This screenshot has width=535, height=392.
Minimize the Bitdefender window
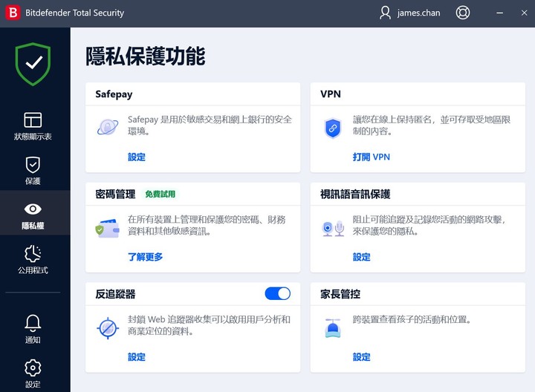coord(500,13)
